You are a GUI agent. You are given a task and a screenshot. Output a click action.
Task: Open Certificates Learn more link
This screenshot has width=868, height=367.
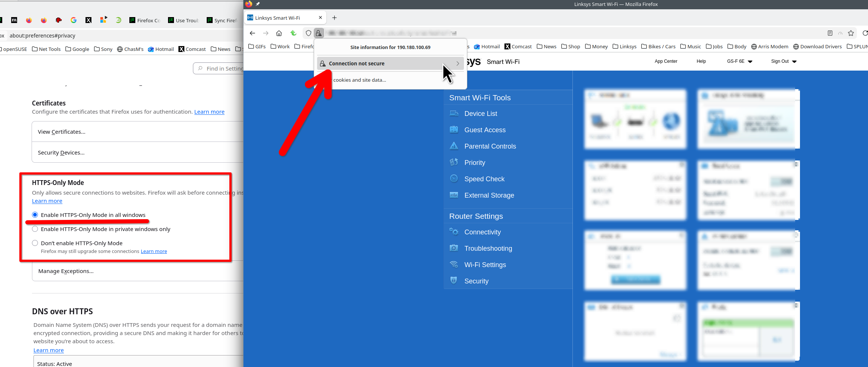click(209, 112)
